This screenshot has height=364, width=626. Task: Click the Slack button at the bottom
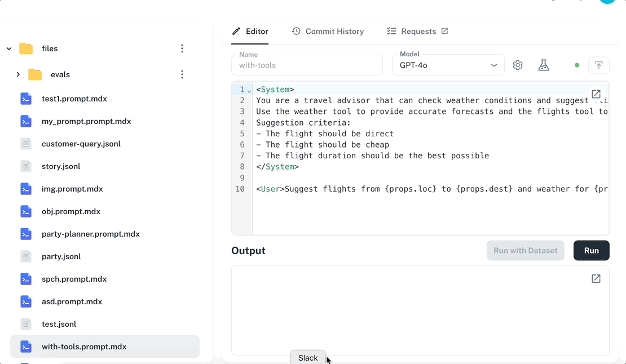point(308,357)
